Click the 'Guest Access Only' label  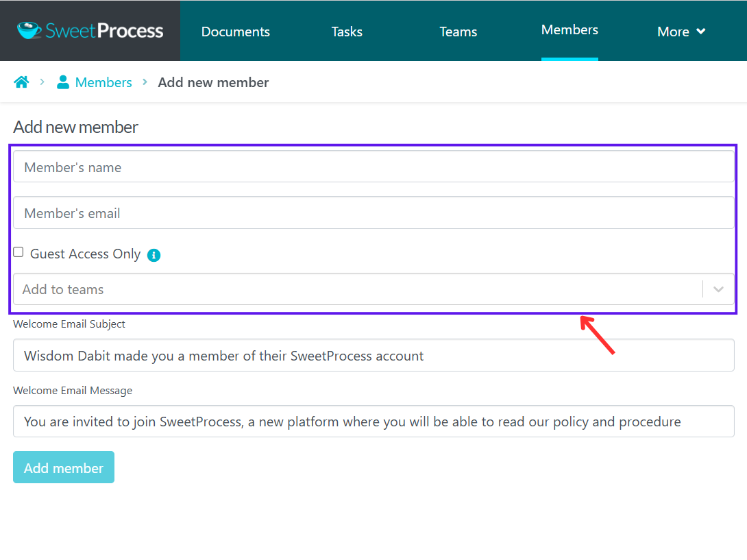[85, 254]
